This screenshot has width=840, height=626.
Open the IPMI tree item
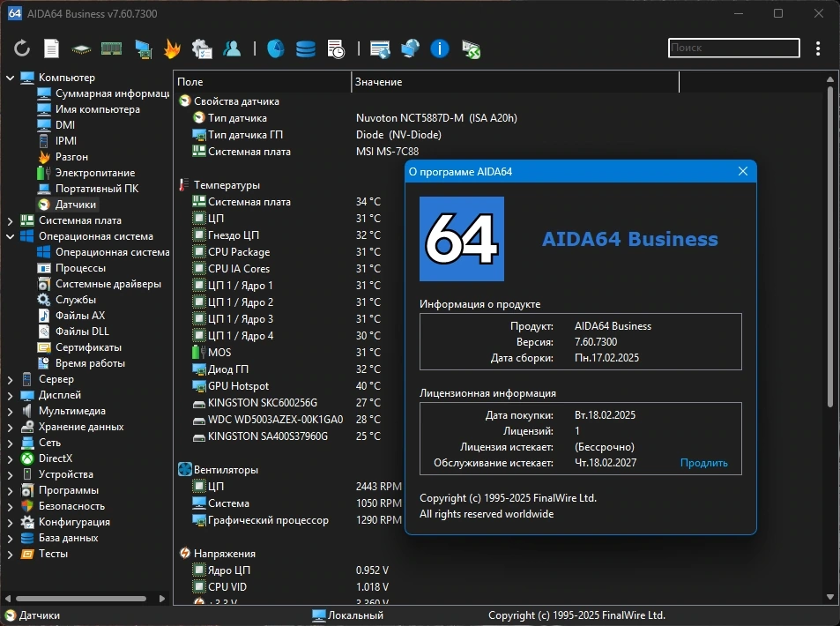point(57,141)
